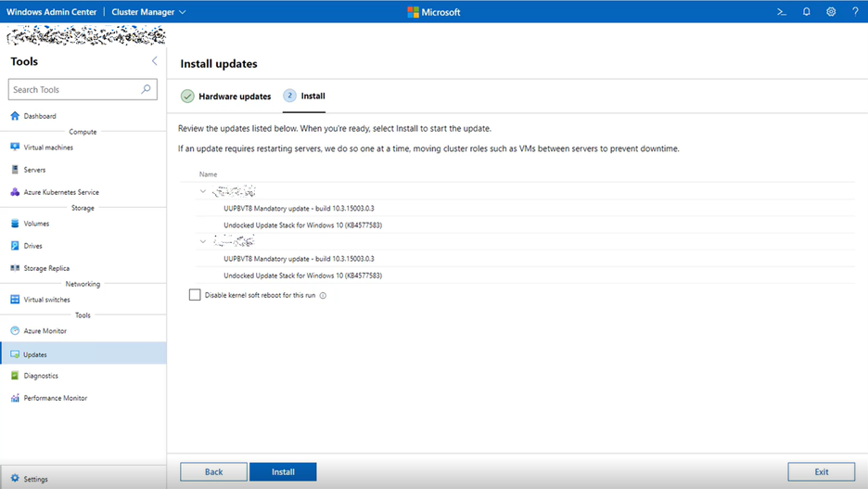Viewport: 868px width, 489px height.
Task: Go to the Hardware updates step
Action: coord(226,96)
